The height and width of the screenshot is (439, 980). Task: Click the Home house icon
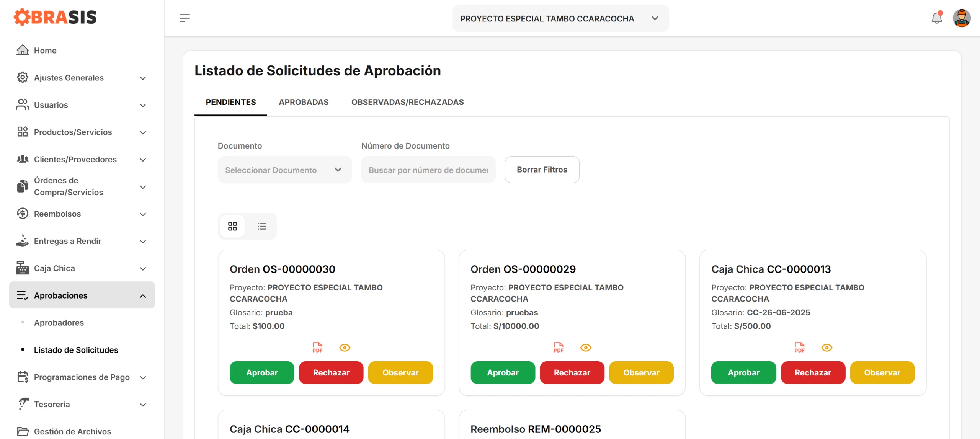pos(23,50)
